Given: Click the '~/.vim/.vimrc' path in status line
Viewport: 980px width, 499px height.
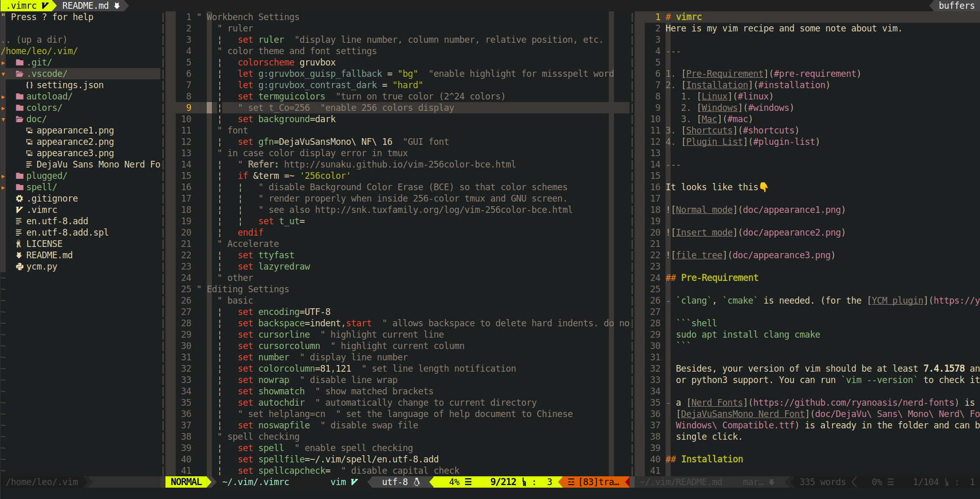Looking at the screenshot, I should pyautogui.click(x=256, y=482).
